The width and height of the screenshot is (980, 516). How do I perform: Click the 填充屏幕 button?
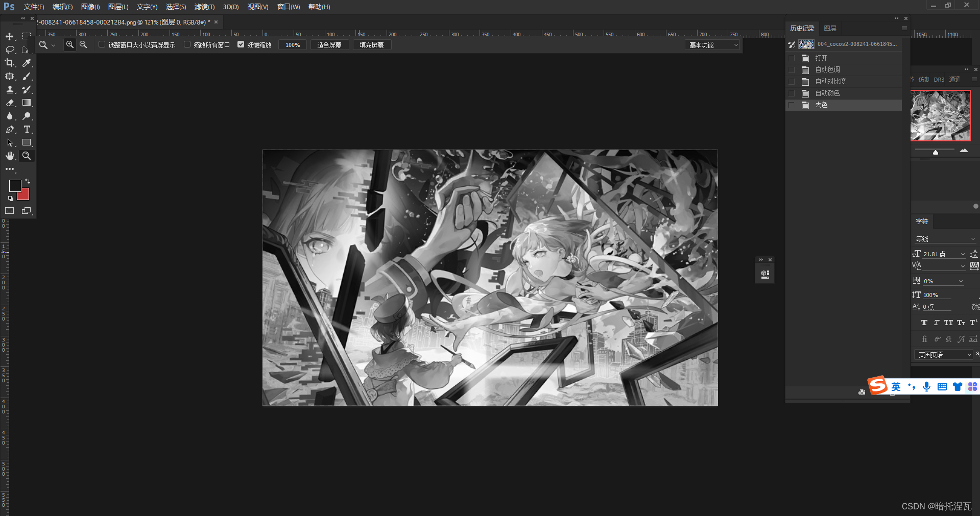click(x=372, y=45)
